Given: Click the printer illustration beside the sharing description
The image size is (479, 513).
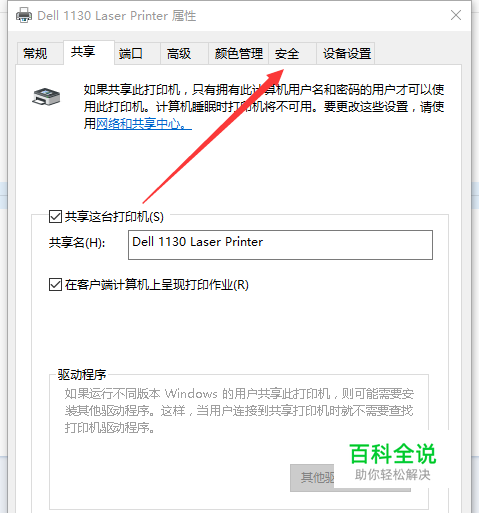Looking at the screenshot, I should [x=46, y=97].
